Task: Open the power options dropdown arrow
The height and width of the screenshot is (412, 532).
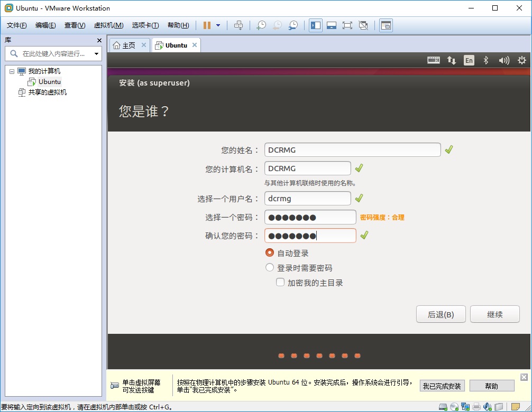Action: [218, 25]
